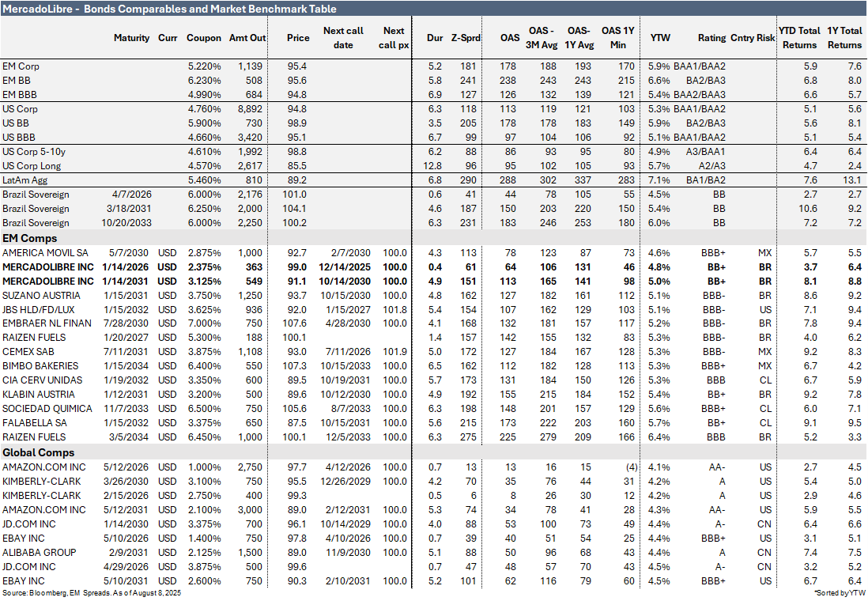Click the '*Sorted by YTW' footnote
The width and height of the screenshot is (868, 601).
pyautogui.click(x=840, y=593)
